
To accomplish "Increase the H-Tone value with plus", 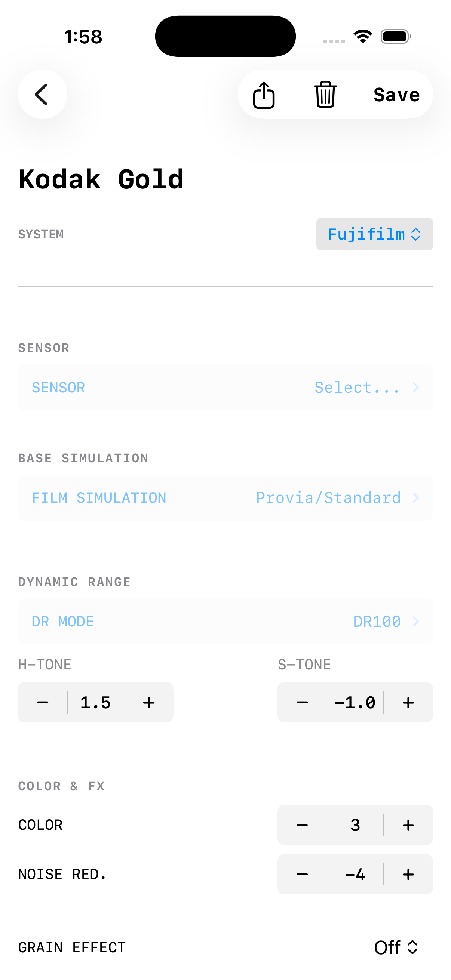I will pos(148,702).
